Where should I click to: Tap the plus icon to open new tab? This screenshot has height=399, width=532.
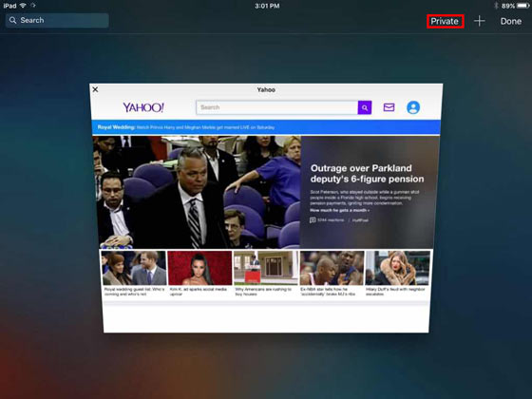[x=480, y=21]
